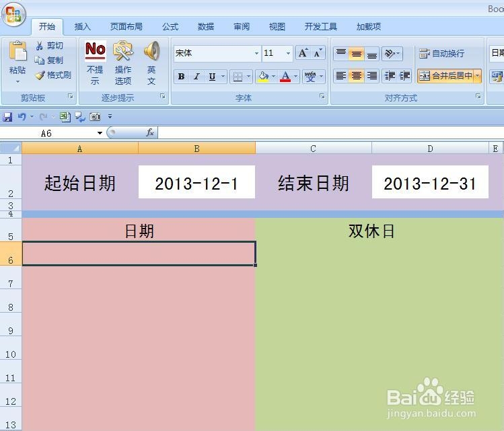Click the fx insert function button

(x=150, y=132)
